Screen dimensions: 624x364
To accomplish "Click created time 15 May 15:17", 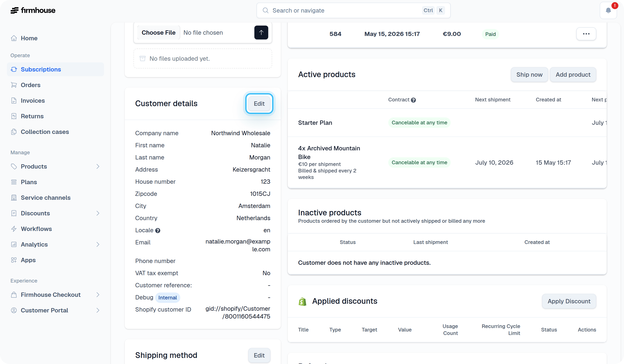I will (553, 162).
